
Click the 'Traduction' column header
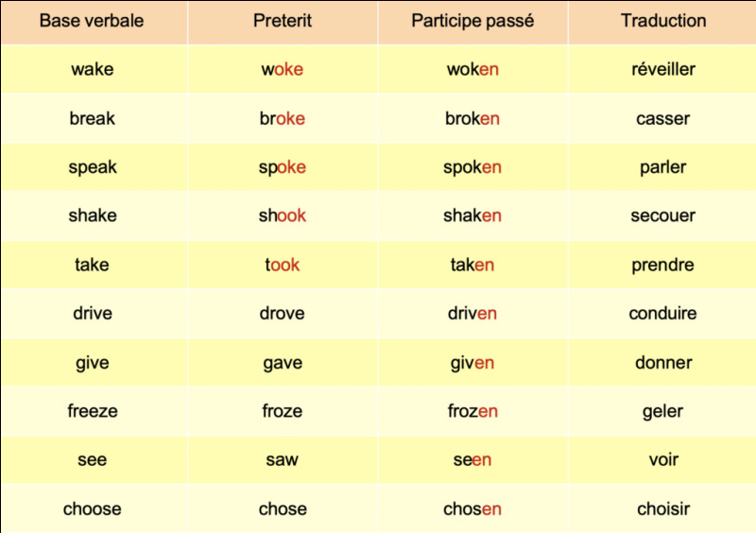[x=663, y=21]
